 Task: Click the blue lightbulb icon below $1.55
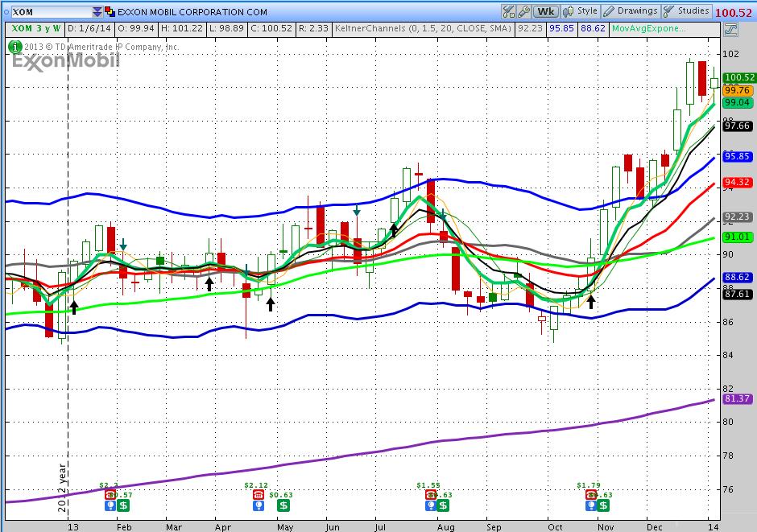click(x=431, y=505)
